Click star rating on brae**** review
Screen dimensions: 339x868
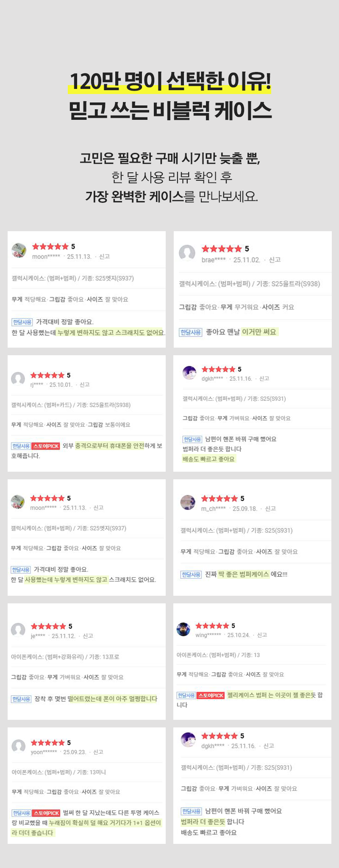[222, 249]
